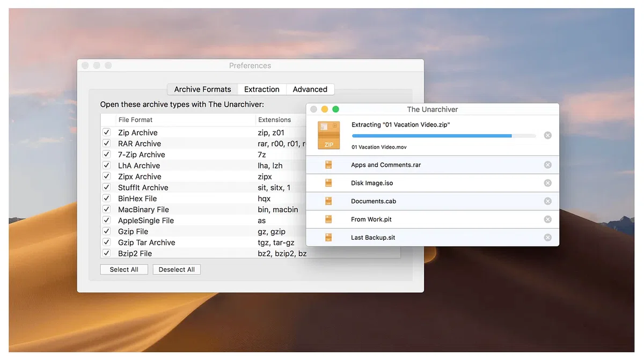Click the 'lha, lzh' extensions cell

(x=270, y=166)
